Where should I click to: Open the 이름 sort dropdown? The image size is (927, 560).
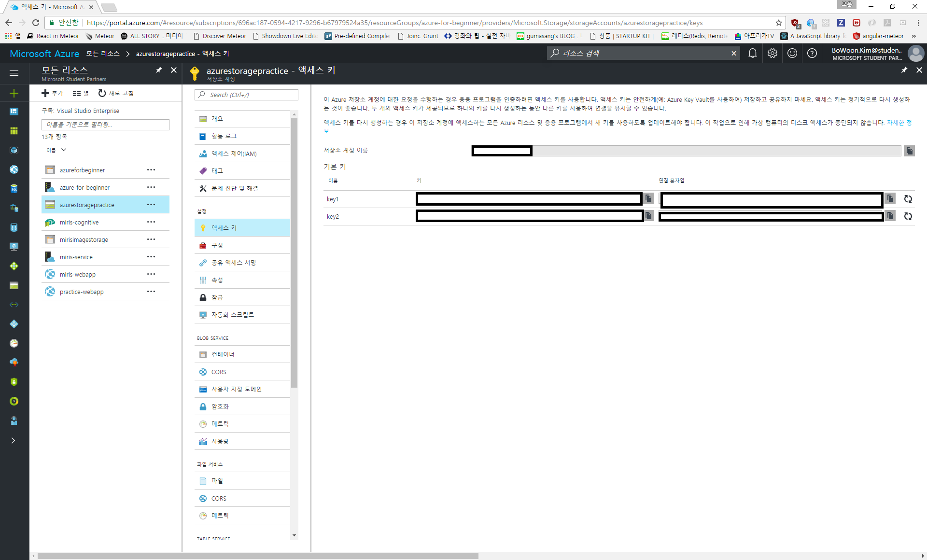[x=56, y=150]
